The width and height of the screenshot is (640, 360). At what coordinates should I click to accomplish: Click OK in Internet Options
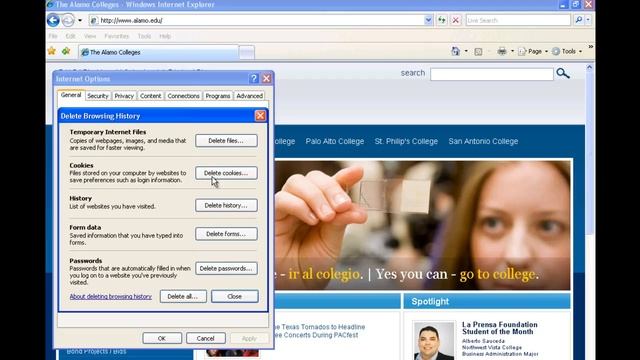coord(162,338)
